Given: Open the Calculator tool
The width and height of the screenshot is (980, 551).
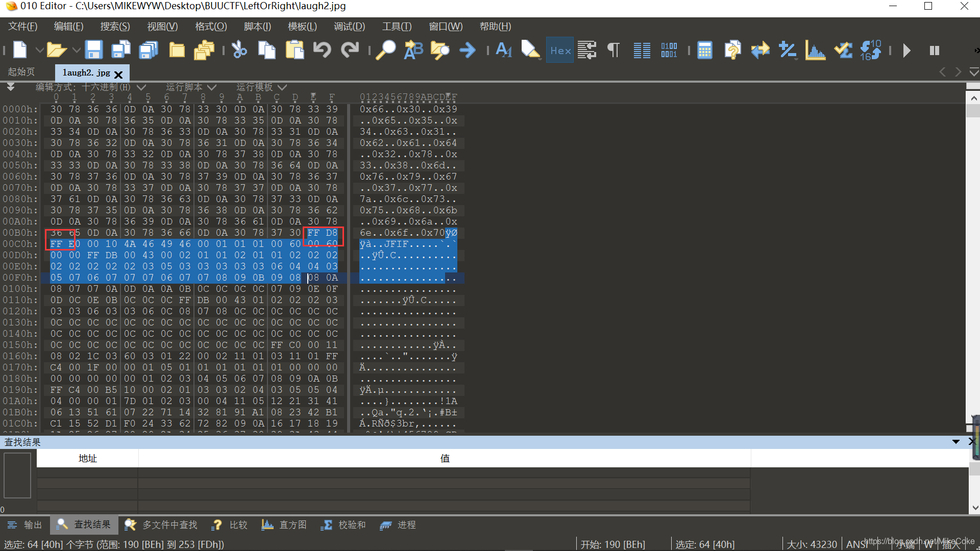Looking at the screenshot, I should click(705, 50).
